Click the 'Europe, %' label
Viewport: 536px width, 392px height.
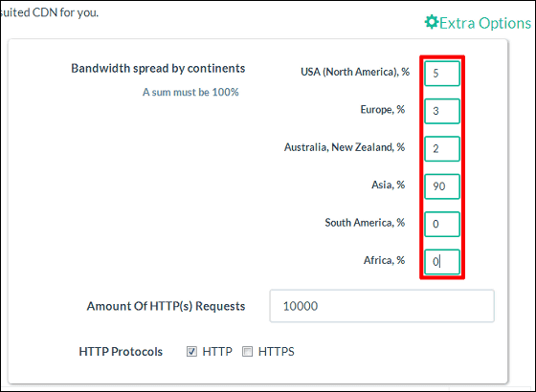point(383,110)
